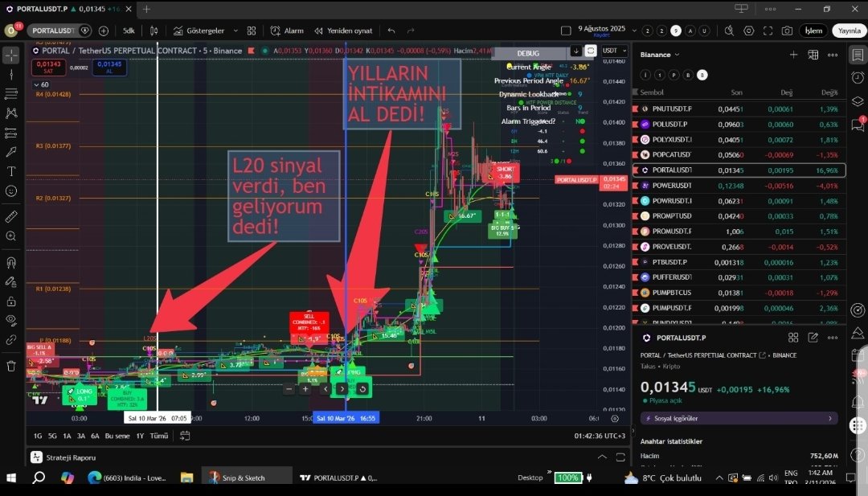Viewport: 868px width, 496px height.
Task: Start Yeniden oynat bar replay
Action: coord(343,31)
